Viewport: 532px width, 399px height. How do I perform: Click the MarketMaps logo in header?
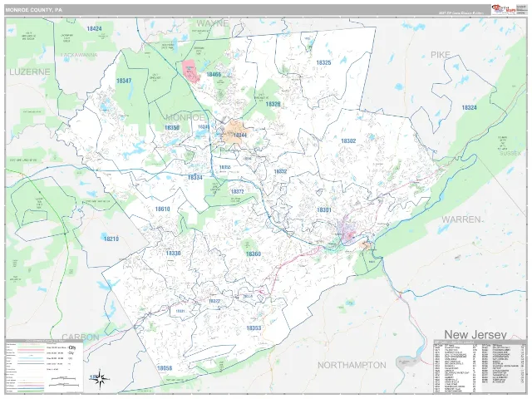point(504,9)
